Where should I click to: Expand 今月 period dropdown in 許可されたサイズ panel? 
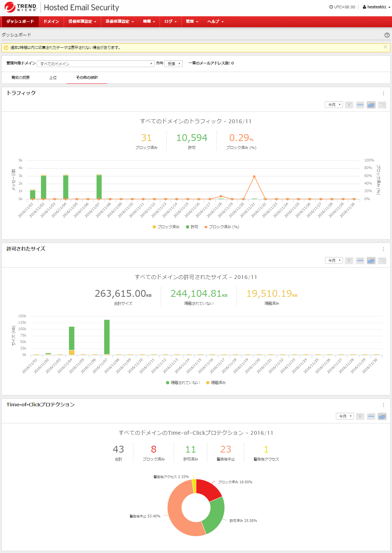(334, 261)
